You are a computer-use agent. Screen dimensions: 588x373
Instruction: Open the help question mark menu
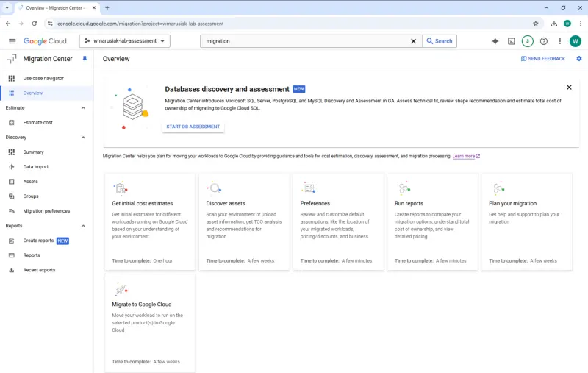pyautogui.click(x=543, y=41)
